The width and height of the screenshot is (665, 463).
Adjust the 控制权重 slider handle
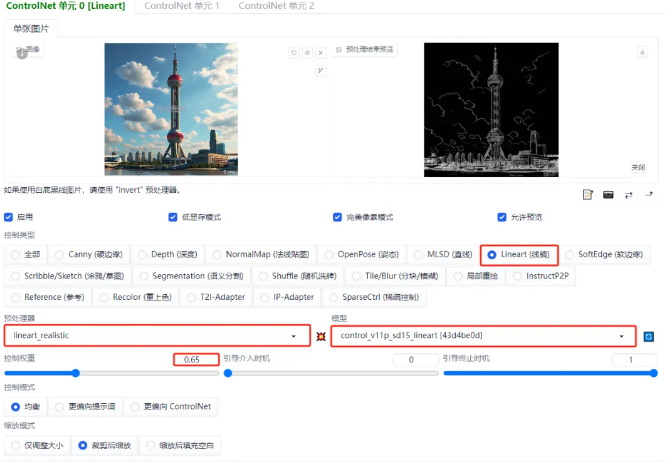[76, 373]
